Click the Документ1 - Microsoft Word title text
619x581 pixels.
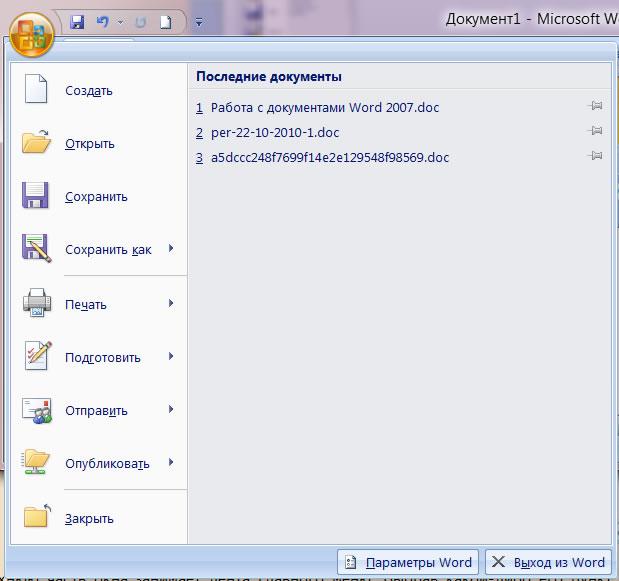pos(532,19)
